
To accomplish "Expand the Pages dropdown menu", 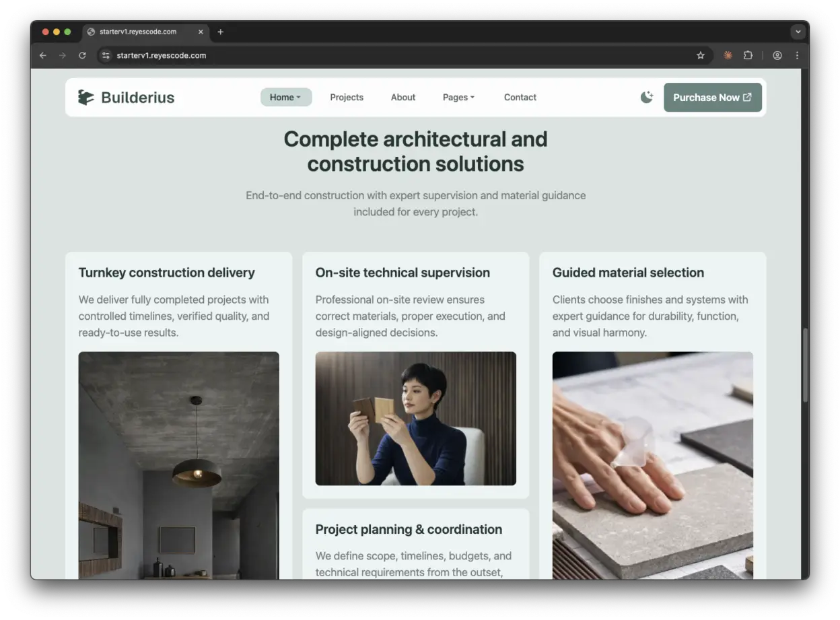I will pos(458,98).
